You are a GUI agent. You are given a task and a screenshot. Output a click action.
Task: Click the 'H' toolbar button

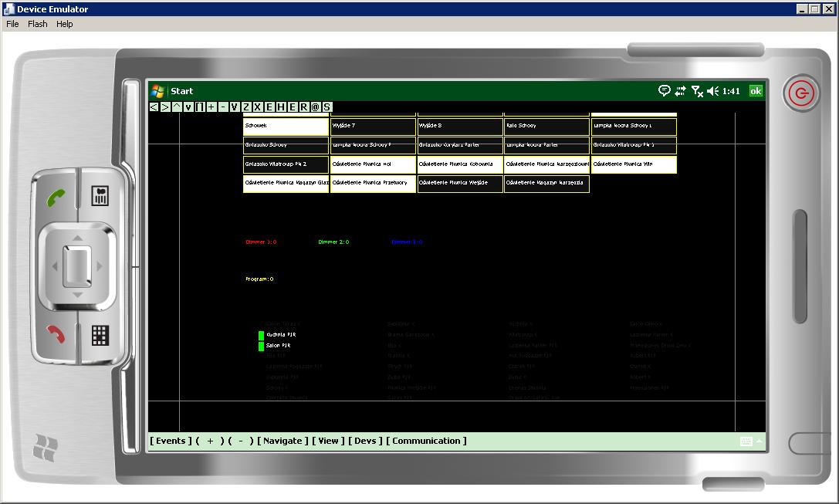pyautogui.click(x=280, y=107)
